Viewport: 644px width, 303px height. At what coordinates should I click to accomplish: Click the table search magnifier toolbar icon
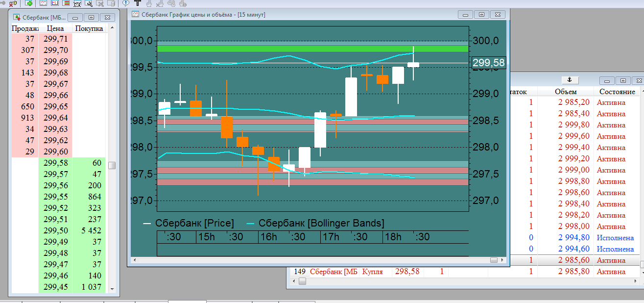(x=89, y=3)
